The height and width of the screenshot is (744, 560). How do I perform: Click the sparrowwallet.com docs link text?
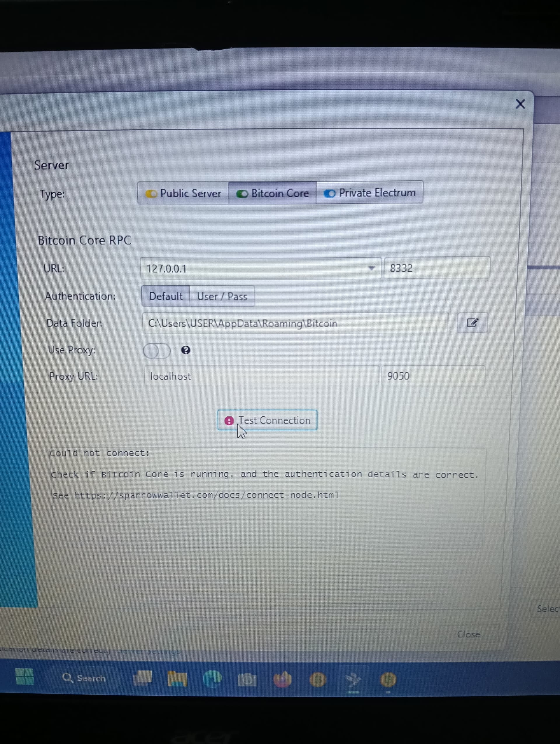pos(206,495)
